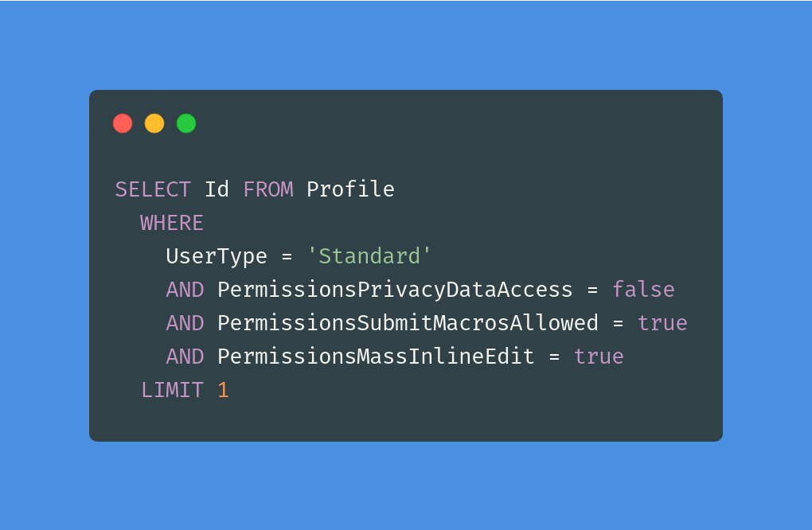Viewport: 812px width, 530px height.
Task: Click the 'Standard' string literal
Action: point(369,256)
